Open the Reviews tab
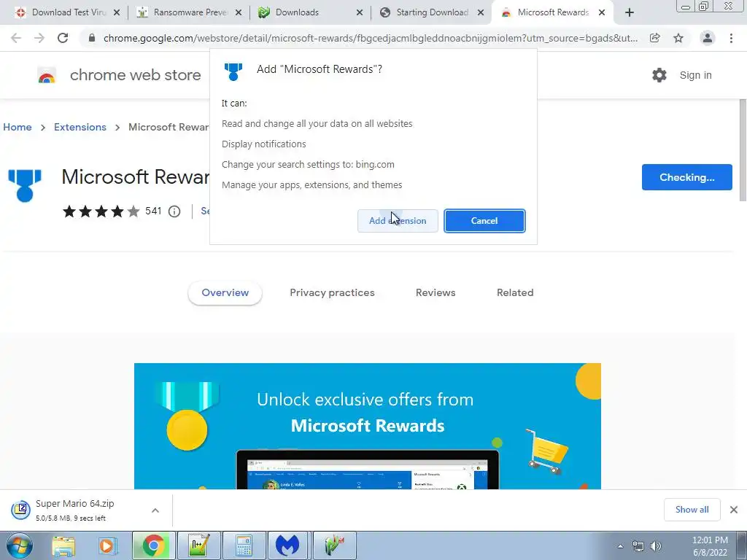This screenshot has width=747, height=560. 436,293
